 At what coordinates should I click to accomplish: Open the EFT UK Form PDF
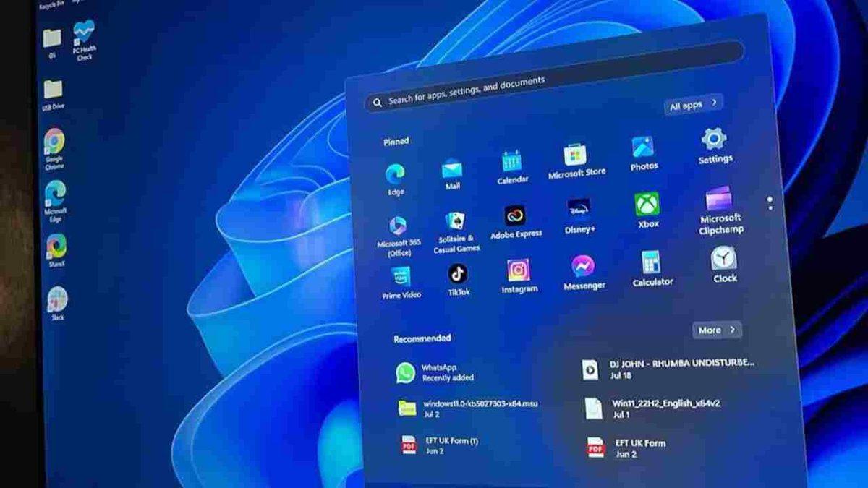pos(641,447)
